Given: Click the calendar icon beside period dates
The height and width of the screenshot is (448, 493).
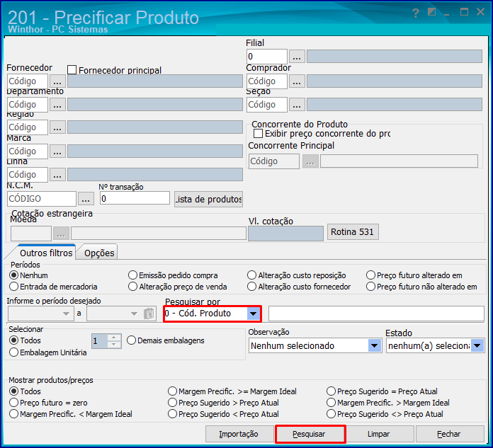Looking at the screenshot, I should click(x=149, y=314).
